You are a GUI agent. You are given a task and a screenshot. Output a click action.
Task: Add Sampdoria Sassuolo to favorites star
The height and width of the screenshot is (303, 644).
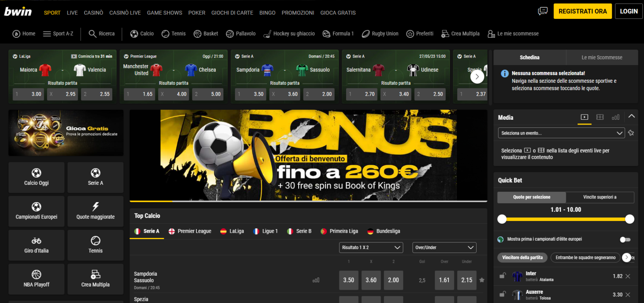click(482, 280)
